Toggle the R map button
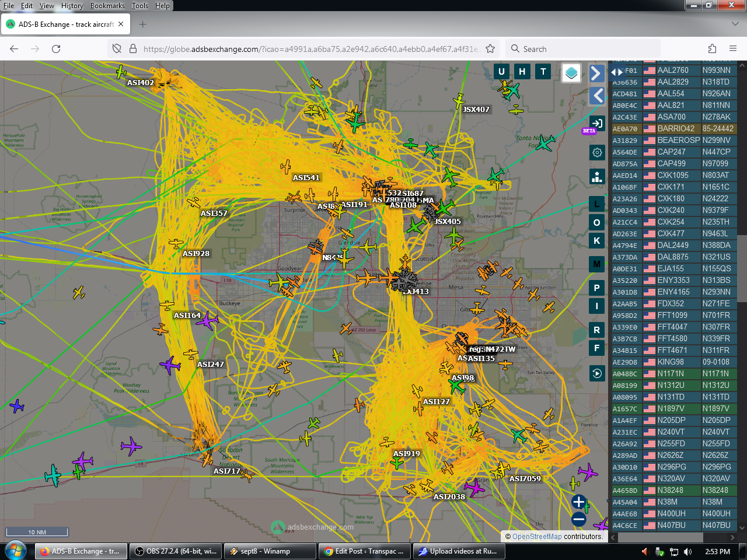 coord(596,330)
